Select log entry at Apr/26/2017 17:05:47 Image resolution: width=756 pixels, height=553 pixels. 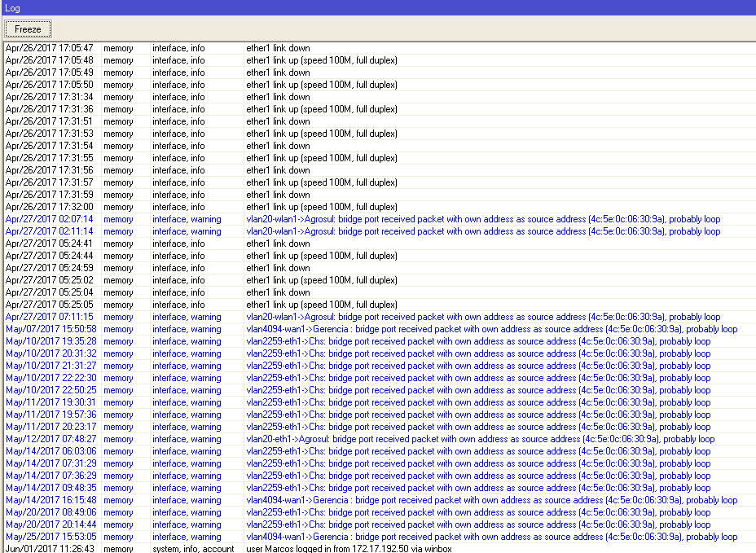click(380, 48)
